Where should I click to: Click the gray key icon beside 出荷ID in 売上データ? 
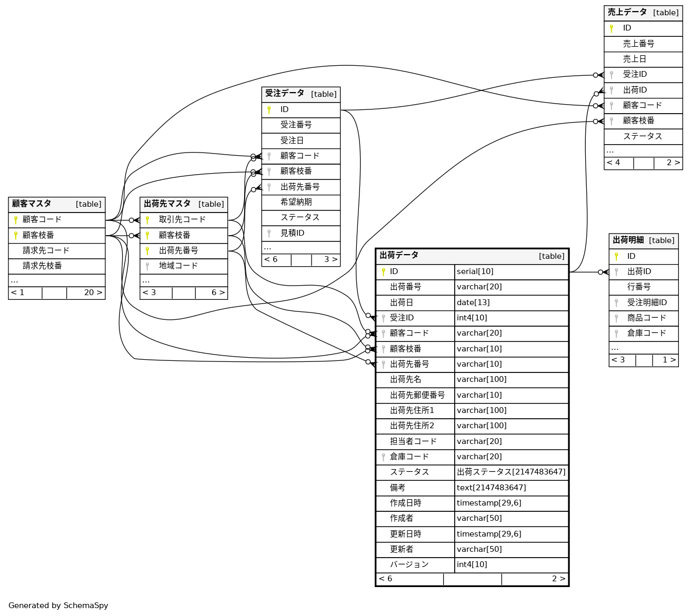point(612,90)
